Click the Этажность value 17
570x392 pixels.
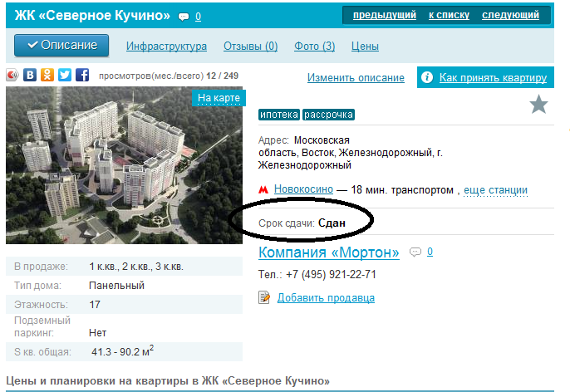tap(95, 305)
